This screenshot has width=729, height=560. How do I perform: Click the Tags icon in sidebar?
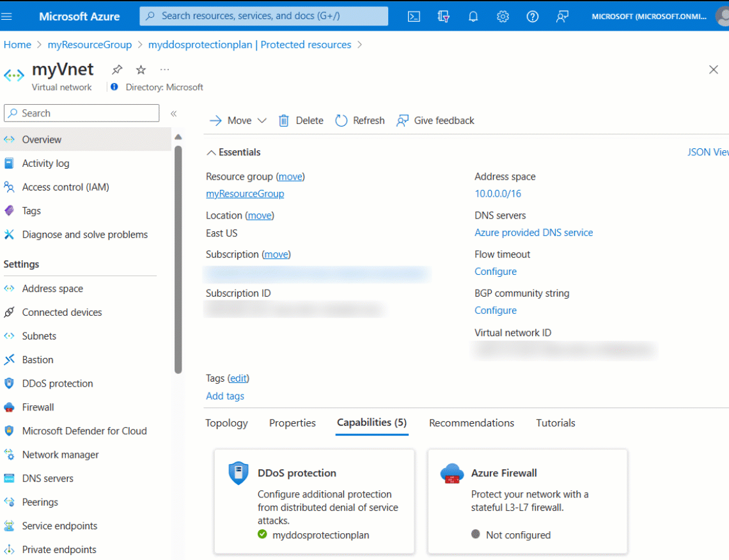tap(9, 210)
